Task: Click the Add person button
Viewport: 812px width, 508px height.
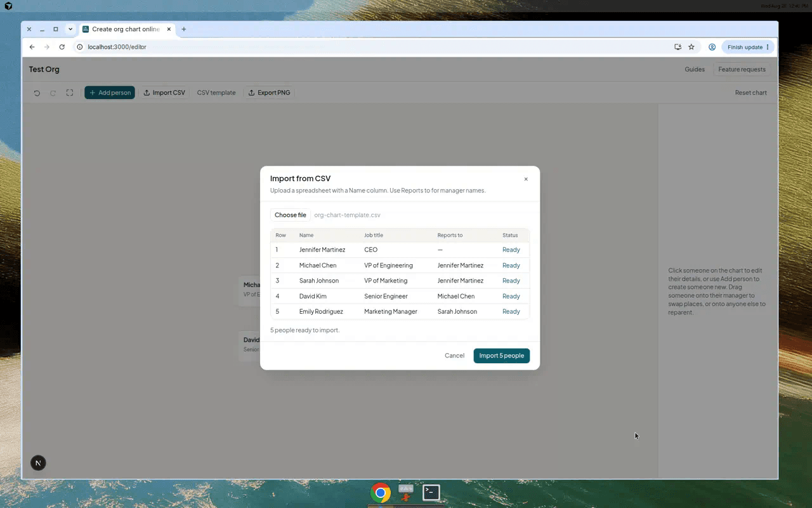Action: [x=110, y=93]
